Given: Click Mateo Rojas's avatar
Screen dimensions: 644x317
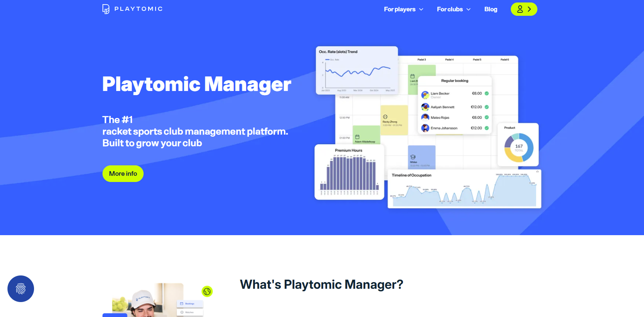Looking at the screenshot, I should (425, 118).
